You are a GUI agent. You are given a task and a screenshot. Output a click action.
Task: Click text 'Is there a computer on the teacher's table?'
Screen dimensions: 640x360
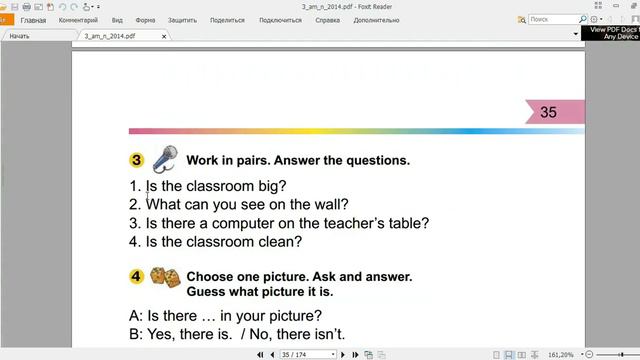(x=287, y=223)
